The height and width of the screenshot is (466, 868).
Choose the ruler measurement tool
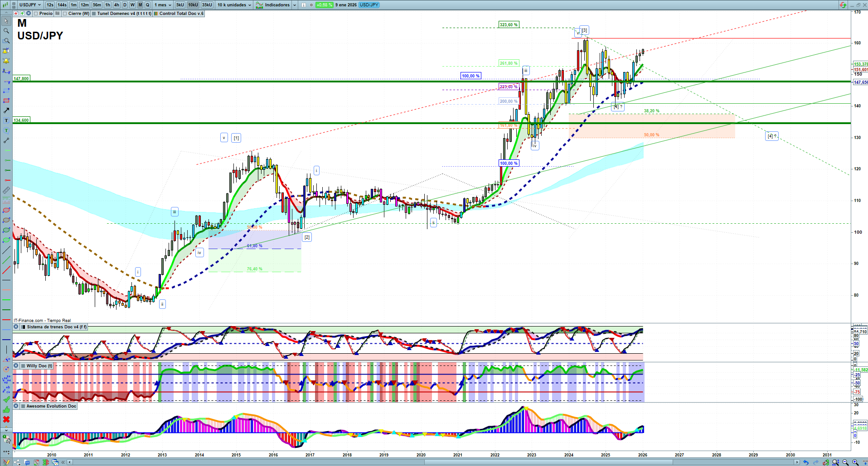(x=6, y=190)
